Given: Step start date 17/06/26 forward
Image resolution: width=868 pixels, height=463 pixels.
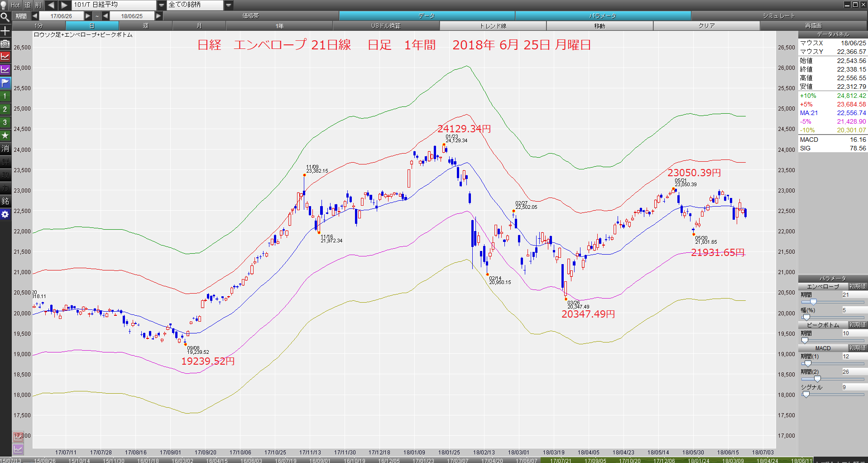Looking at the screenshot, I should [88, 16].
